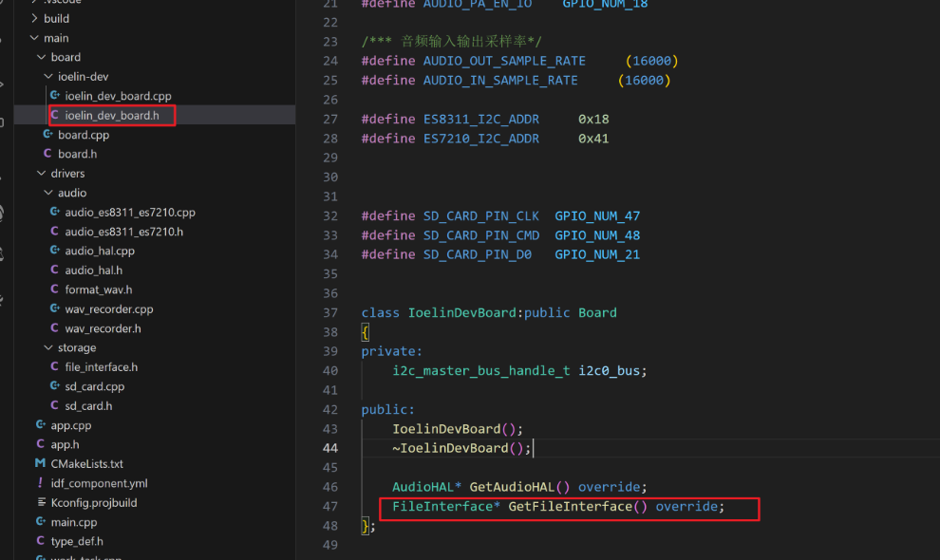Click ES7210_I2C_ADDR macro name
The width and height of the screenshot is (940, 560).
(480, 138)
